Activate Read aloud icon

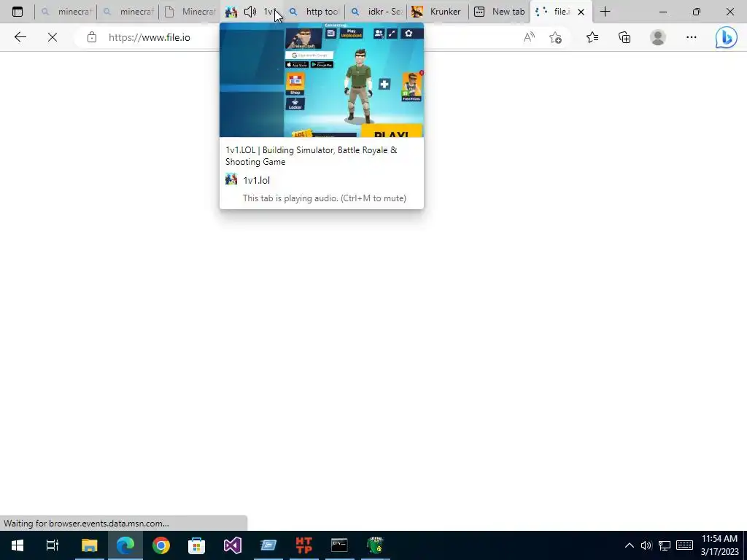[529, 37]
